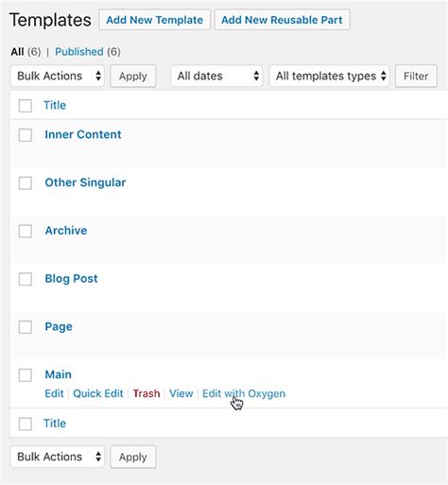Click the Filter button

click(x=416, y=76)
